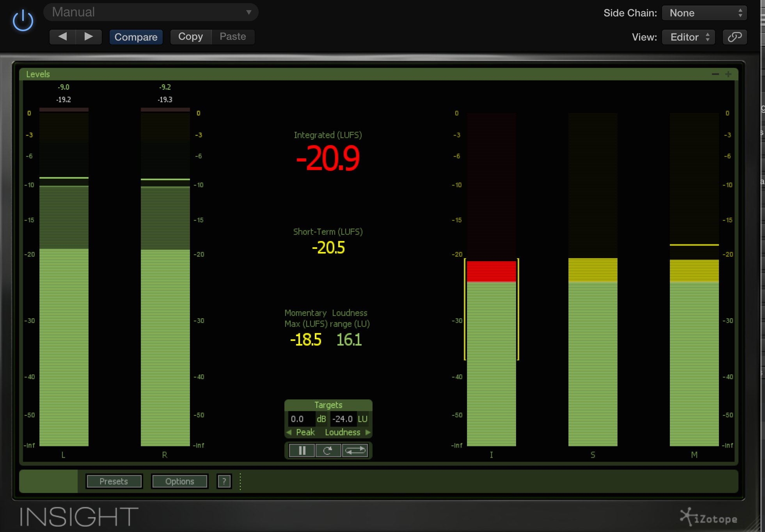Open the Manual preset dropdown
The image size is (765, 532).
tap(151, 12)
